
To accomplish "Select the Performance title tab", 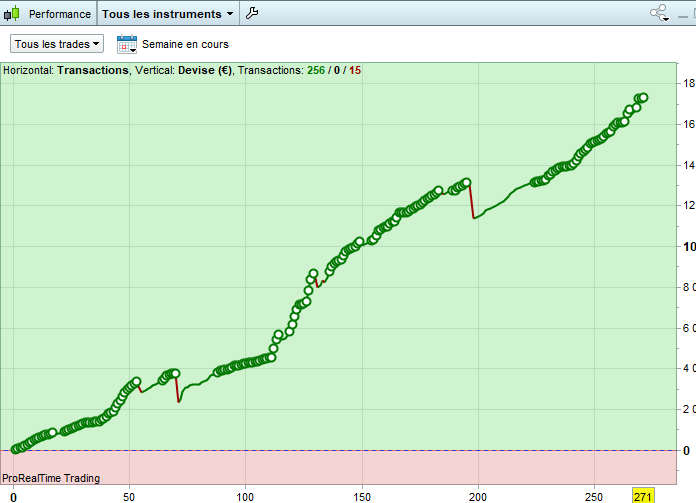I will [x=59, y=14].
